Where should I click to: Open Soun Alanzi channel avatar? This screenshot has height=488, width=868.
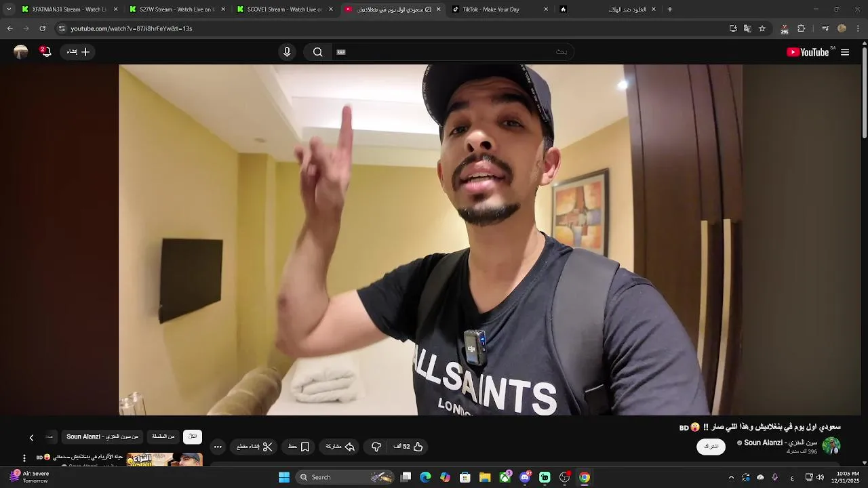click(831, 446)
